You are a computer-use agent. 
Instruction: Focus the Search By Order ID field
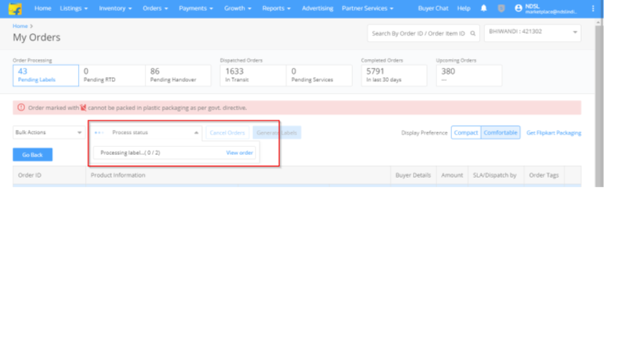[x=423, y=33]
